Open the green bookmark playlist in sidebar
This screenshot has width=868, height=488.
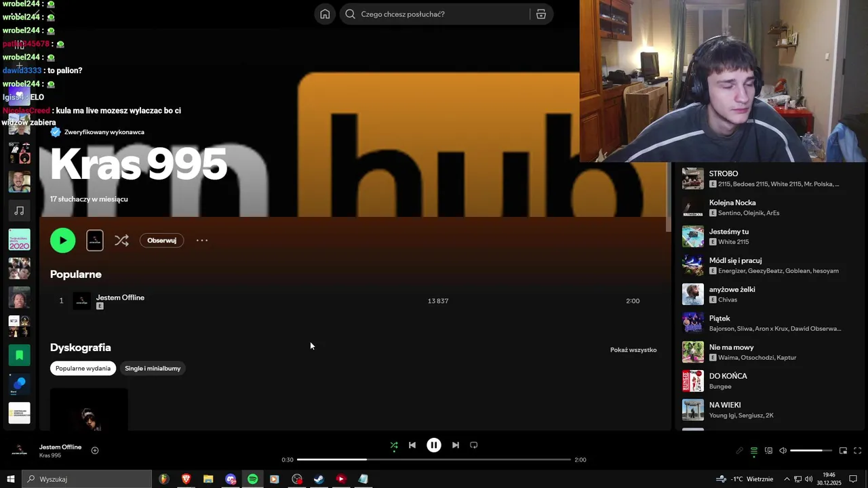19,354
